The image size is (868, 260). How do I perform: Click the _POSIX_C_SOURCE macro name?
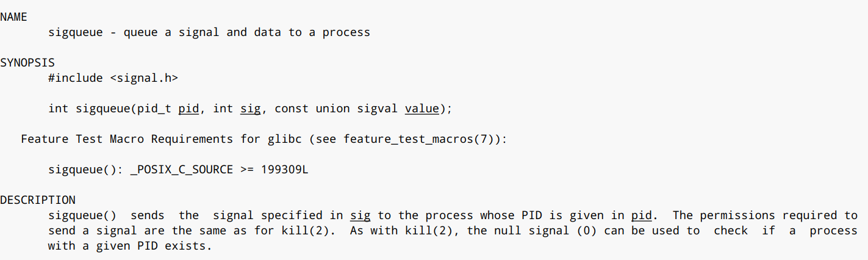(x=181, y=170)
